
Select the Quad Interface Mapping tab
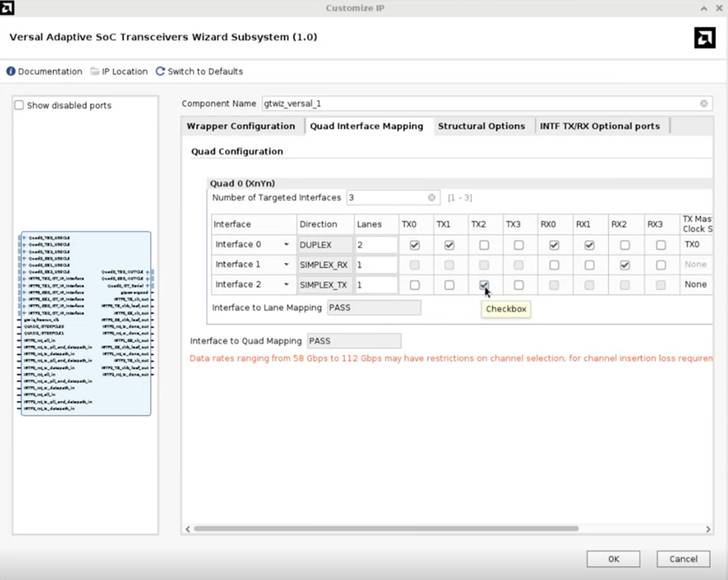(367, 126)
